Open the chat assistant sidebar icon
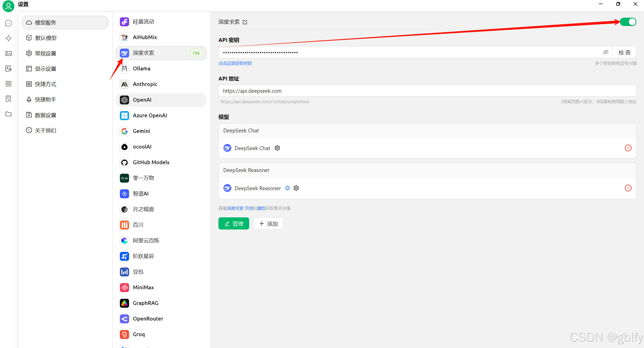644x348 pixels. 8,23
